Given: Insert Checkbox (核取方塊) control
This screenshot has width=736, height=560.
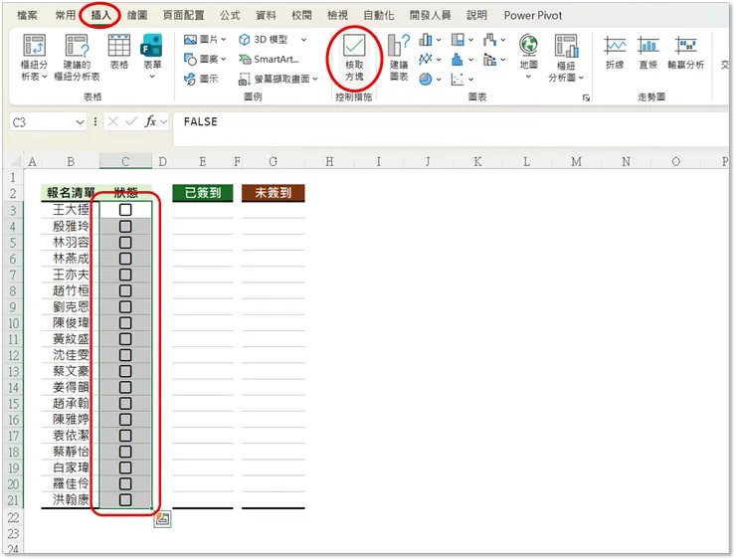Looking at the screenshot, I should coord(354,58).
